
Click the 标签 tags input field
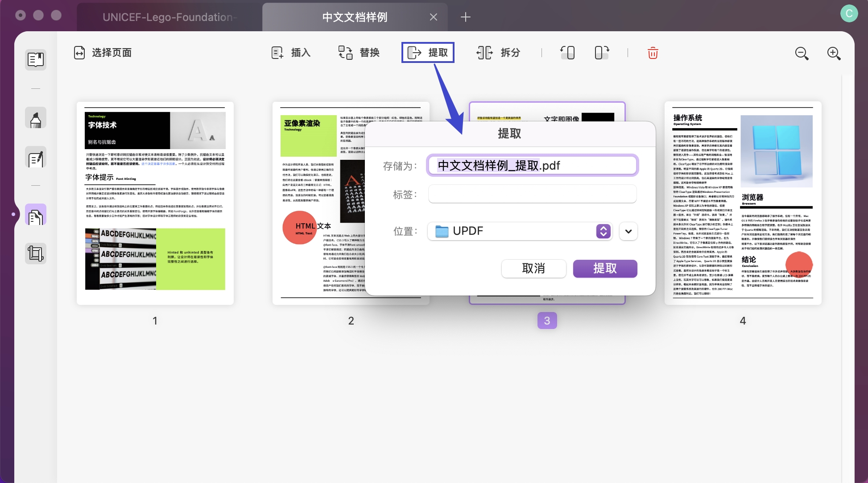[533, 194]
